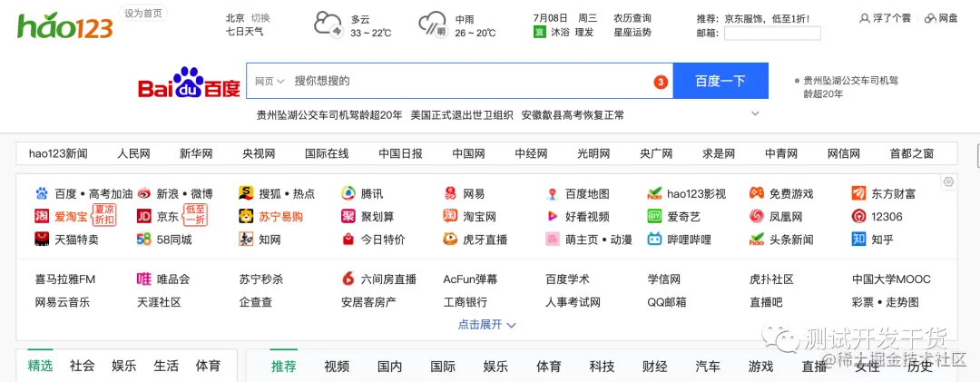Expand the hot news chevron
Viewport: 980px width, 382px height.
[755, 113]
